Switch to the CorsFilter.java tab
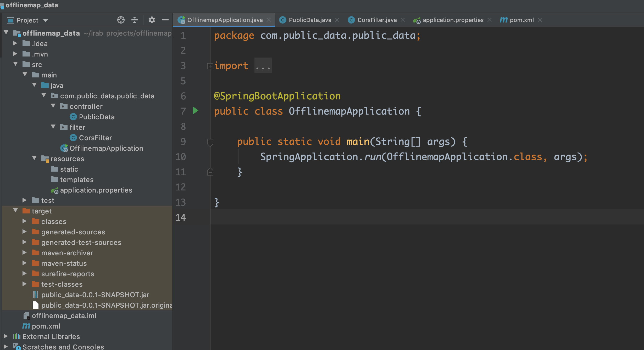The image size is (644, 350). pyautogui.click(x=376, y=20)
